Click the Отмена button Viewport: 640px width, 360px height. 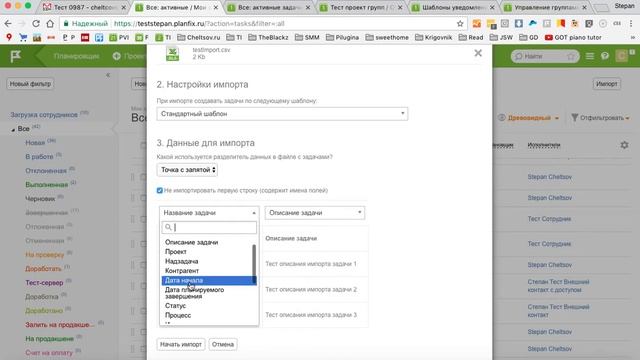[x=223, y=344]
